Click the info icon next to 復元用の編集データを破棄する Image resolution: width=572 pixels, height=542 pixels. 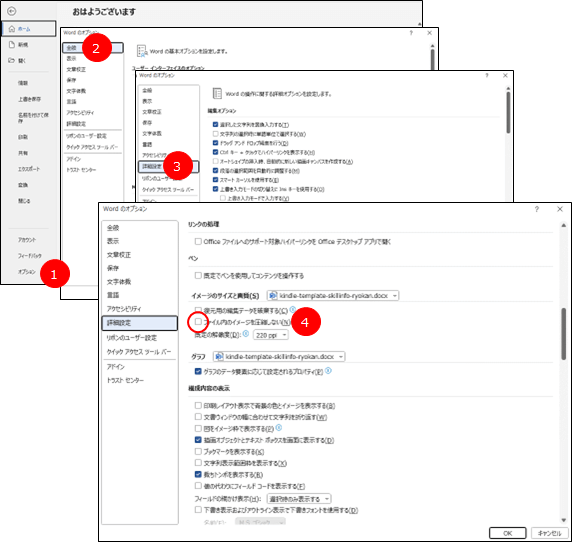coord(293,310)
